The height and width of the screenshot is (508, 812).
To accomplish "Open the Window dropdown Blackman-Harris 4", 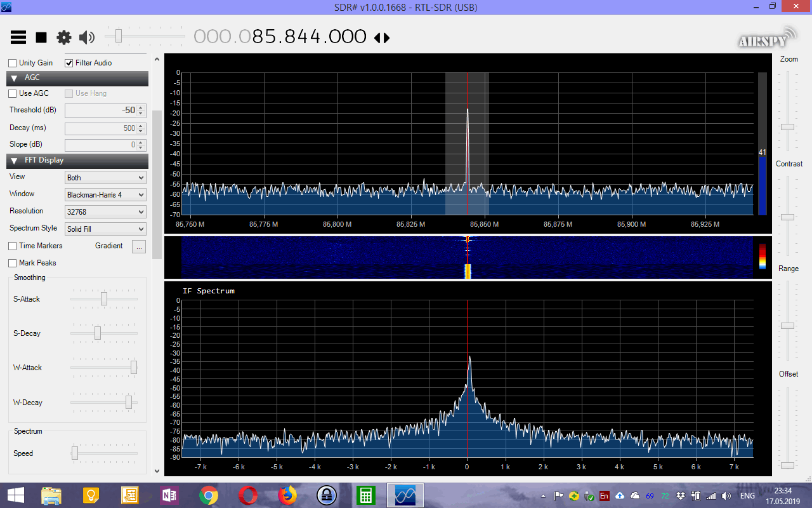I will [x=106, y=195].
